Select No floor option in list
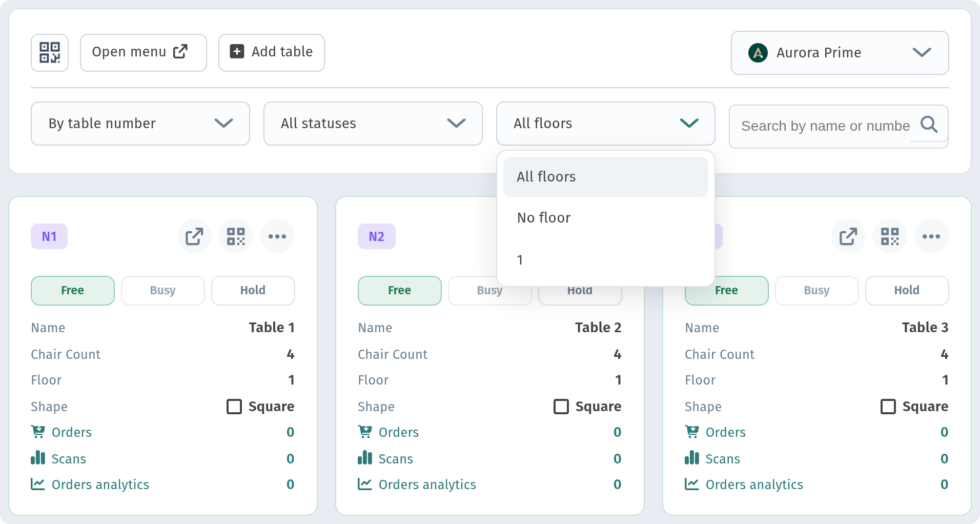Image resolution: width=980 pixels, height=524 pixels. 606,218
